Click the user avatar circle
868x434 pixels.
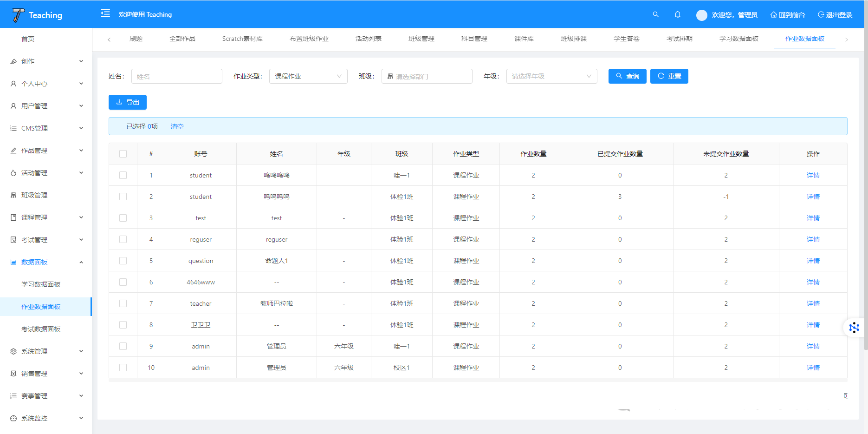701,15
